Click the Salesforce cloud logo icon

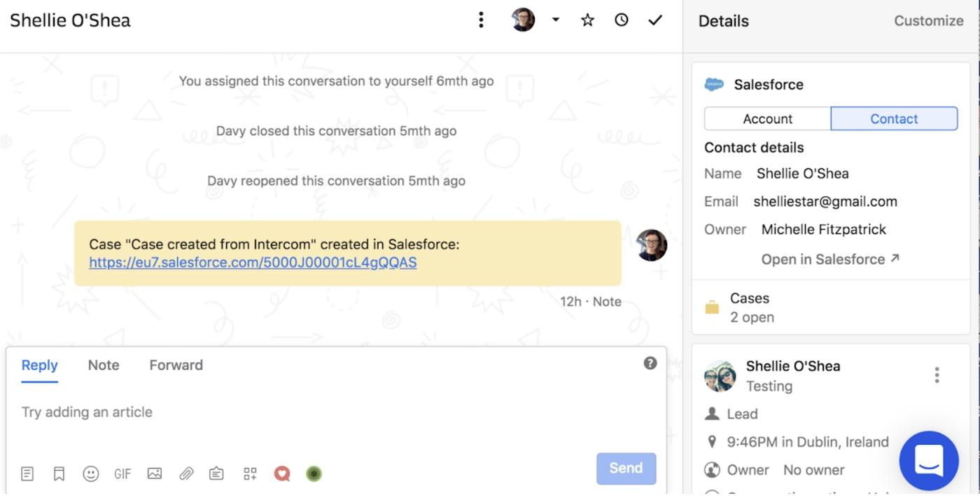(714, 85)
